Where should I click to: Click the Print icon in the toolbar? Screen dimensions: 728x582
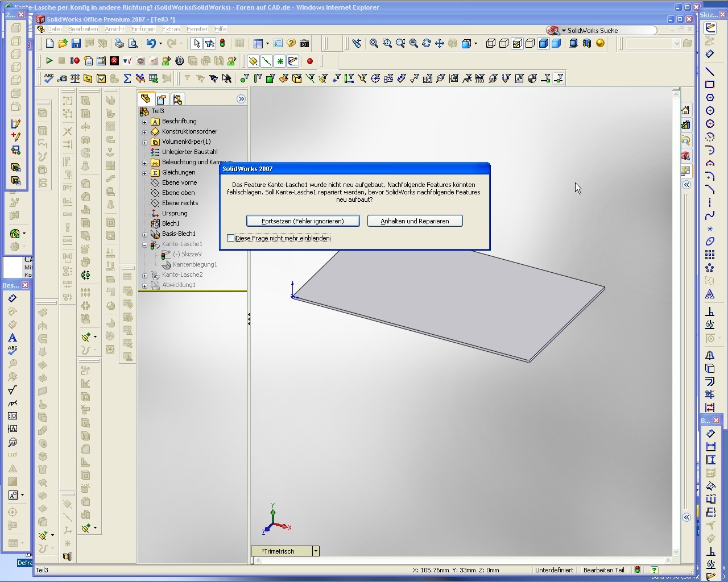click(x=119, y=43)
